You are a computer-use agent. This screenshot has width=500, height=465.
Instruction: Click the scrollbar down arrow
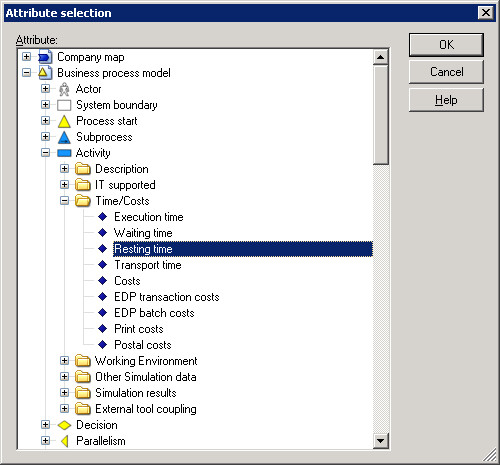(x=380, y=441)
